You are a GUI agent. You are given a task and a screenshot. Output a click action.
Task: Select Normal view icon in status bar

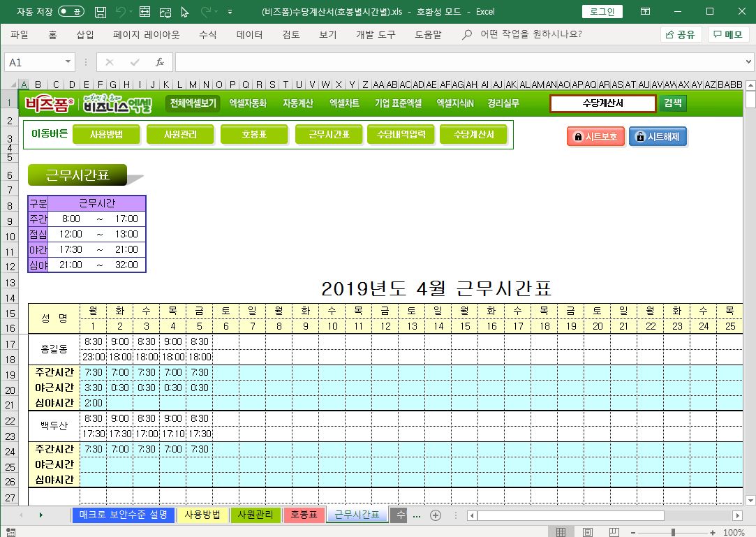coord(560,532)
